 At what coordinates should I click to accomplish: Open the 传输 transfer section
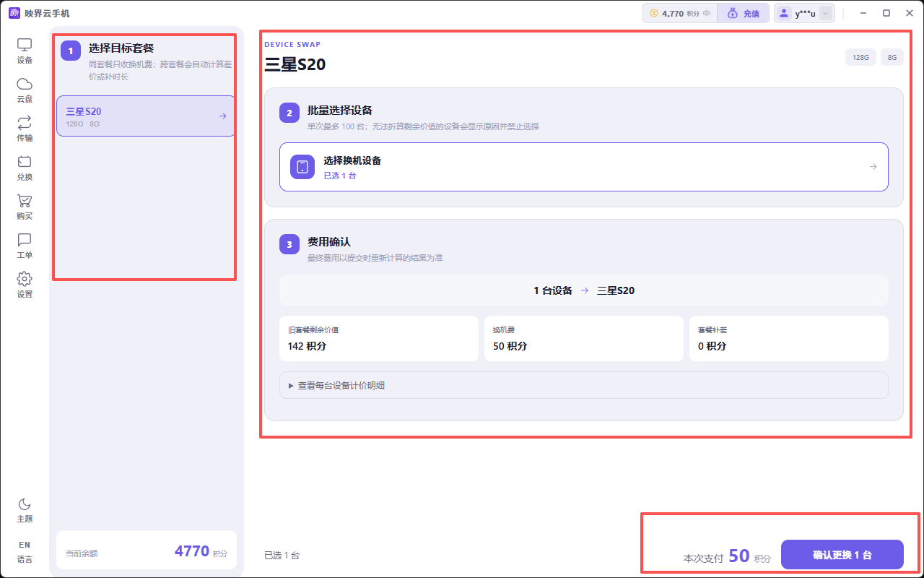point(25,129)
